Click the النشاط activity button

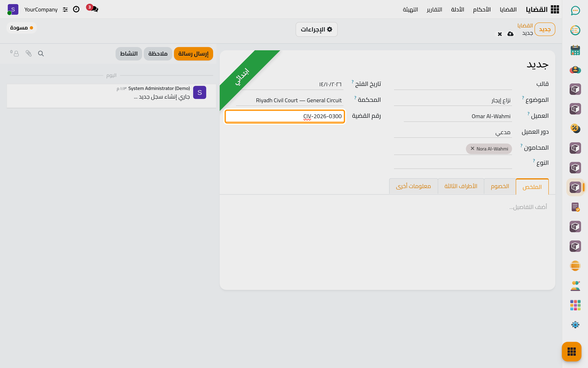129,54
